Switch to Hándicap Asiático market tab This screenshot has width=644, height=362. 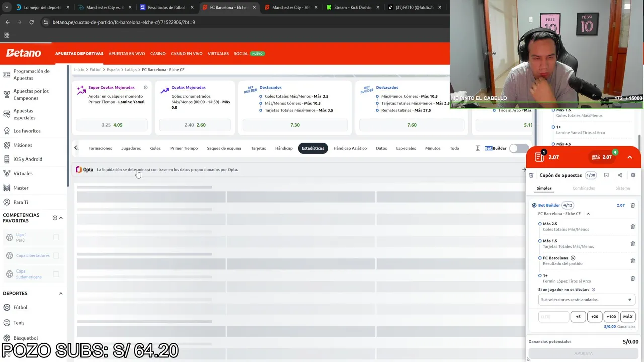pos(350,148)
